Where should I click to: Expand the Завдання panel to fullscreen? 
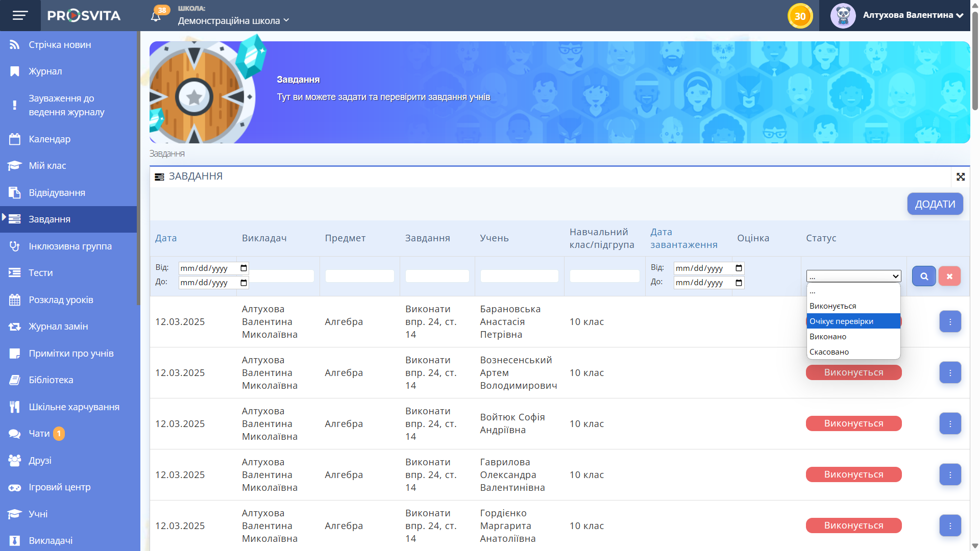[961, 177]
